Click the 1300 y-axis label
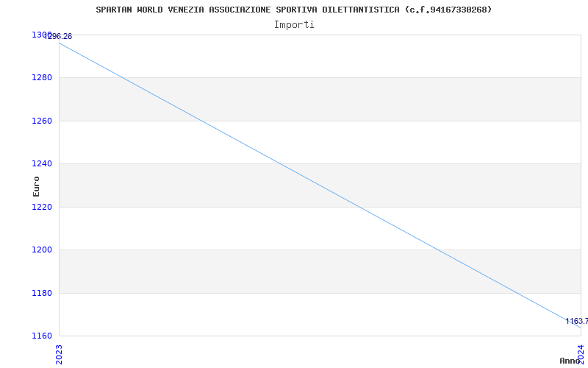588x368 pixels. pos(39,35)
